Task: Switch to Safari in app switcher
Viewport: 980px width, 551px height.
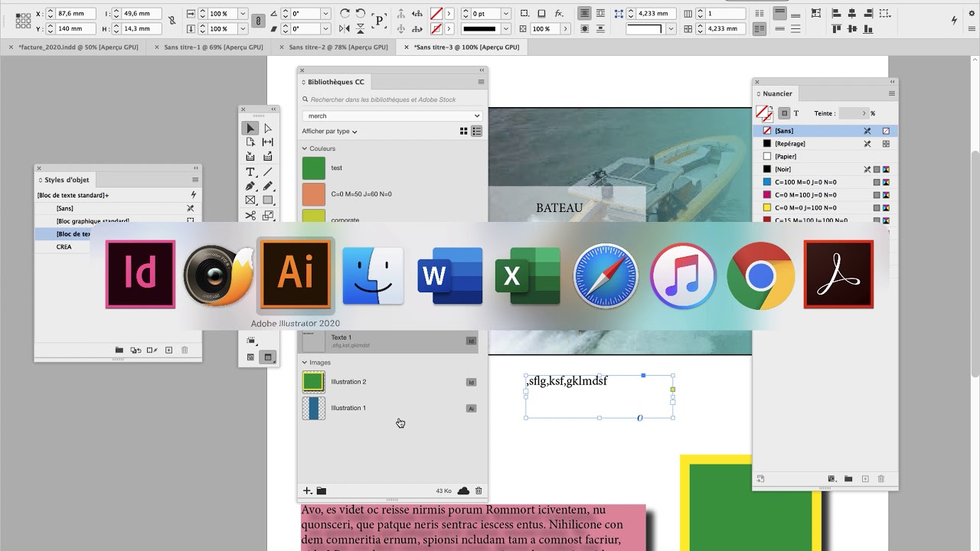Action: point(606,275)
